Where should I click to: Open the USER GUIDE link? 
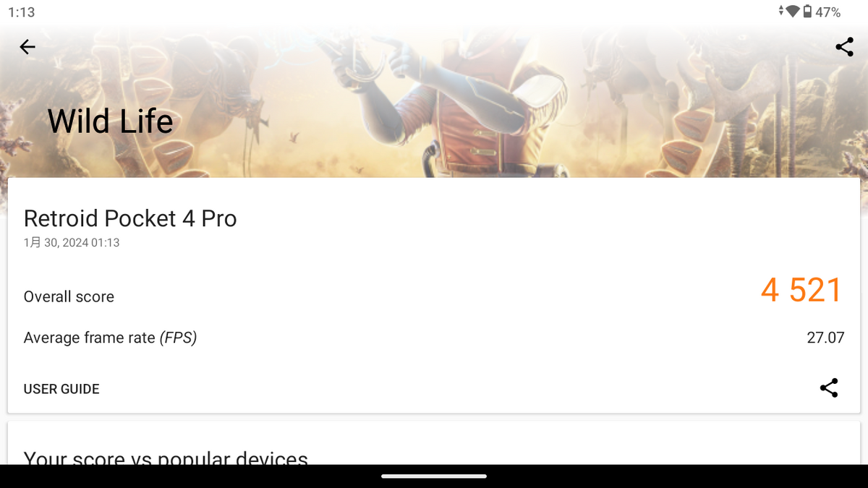[61, 389]
